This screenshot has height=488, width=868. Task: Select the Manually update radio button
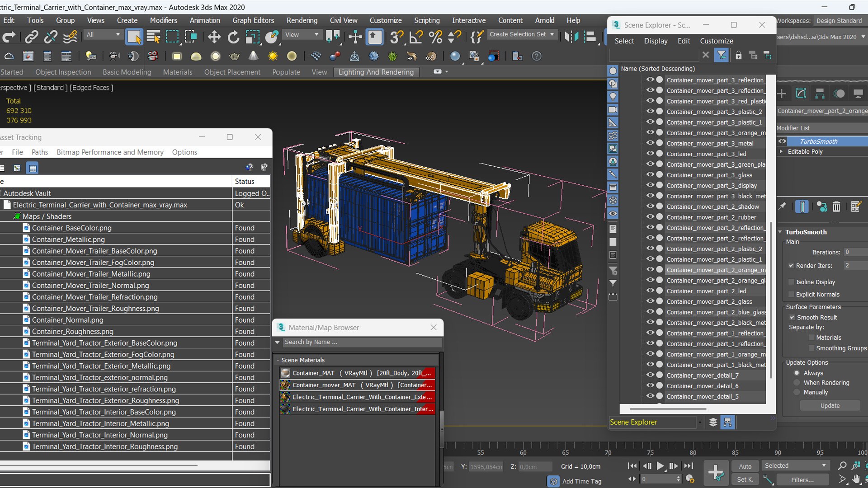click(797, 392)
